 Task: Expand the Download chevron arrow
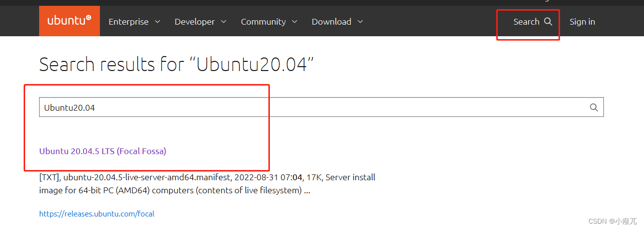click(x=360, y=22)
